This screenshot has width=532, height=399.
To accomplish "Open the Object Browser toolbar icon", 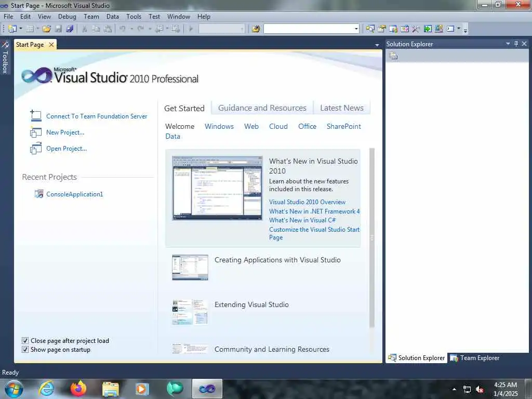I will 404,29.
